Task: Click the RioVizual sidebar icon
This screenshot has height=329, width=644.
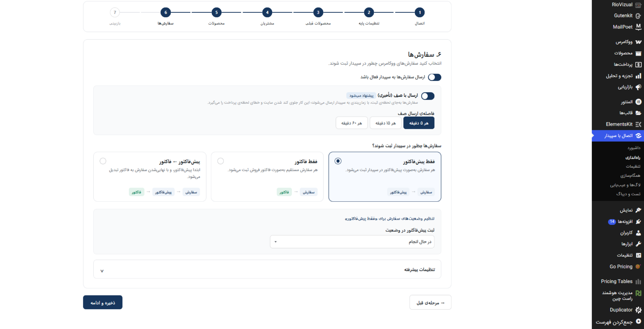Action: click(x=638, y=5)
